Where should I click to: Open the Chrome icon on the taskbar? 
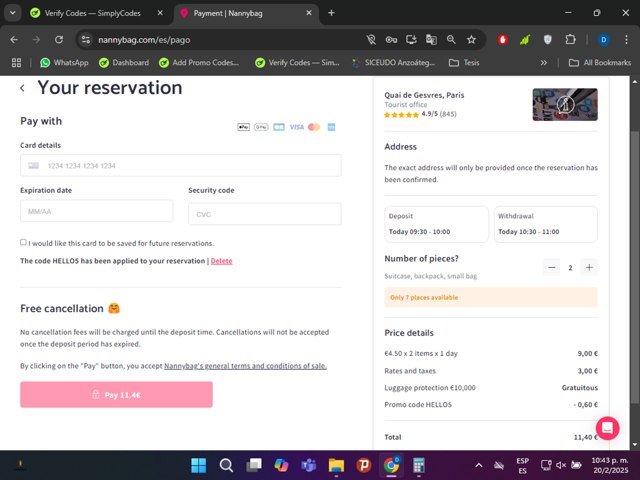point(391,465)
